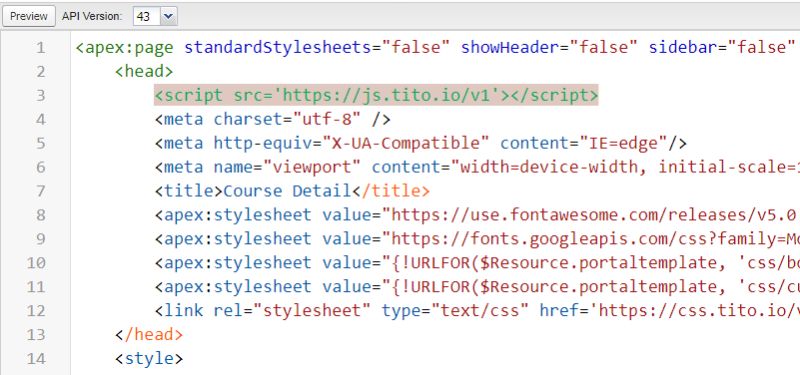Image resolution: width=800 pixels, height=375 pixels.
Task: Click the dropdown arrow beside 43
Action: 168,16
